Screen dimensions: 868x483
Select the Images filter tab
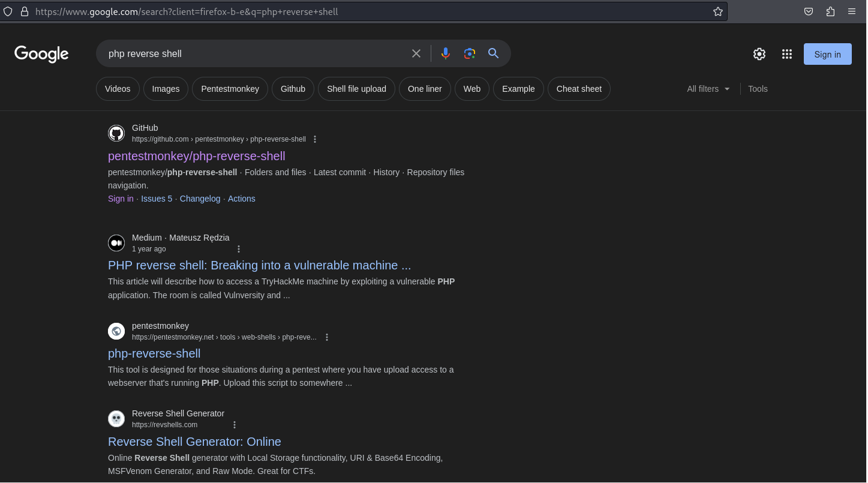pos(166,89)
